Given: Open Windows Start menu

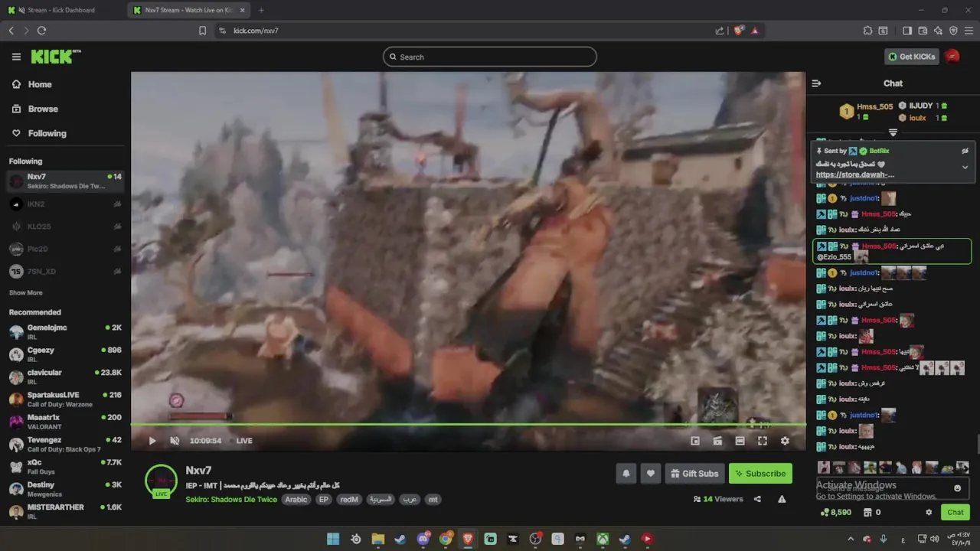Looking at the screenshot, I should (333, 539).
